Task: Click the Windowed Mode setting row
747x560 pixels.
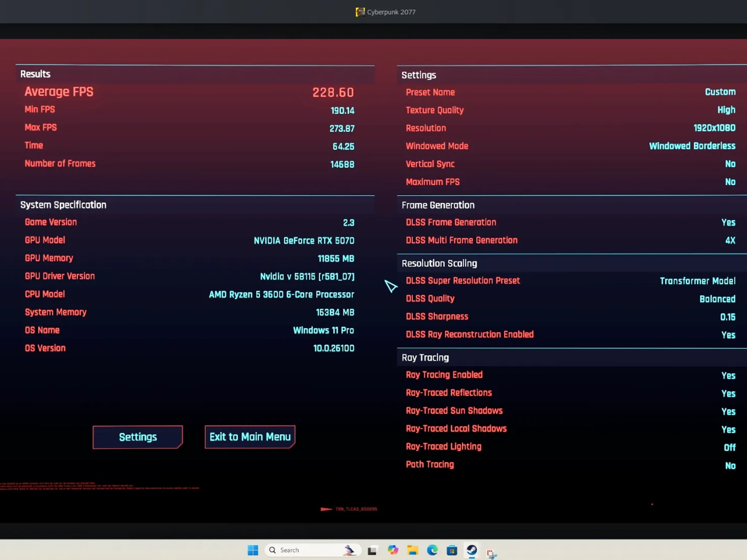Action: pyautogui.click(x=571, y=146)
